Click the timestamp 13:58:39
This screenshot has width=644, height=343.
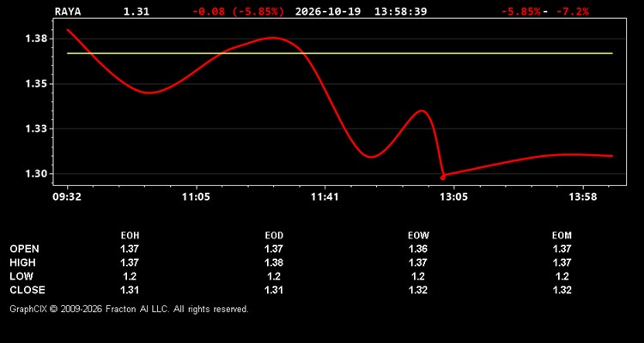pyautogui.click(x=400, y=11)
